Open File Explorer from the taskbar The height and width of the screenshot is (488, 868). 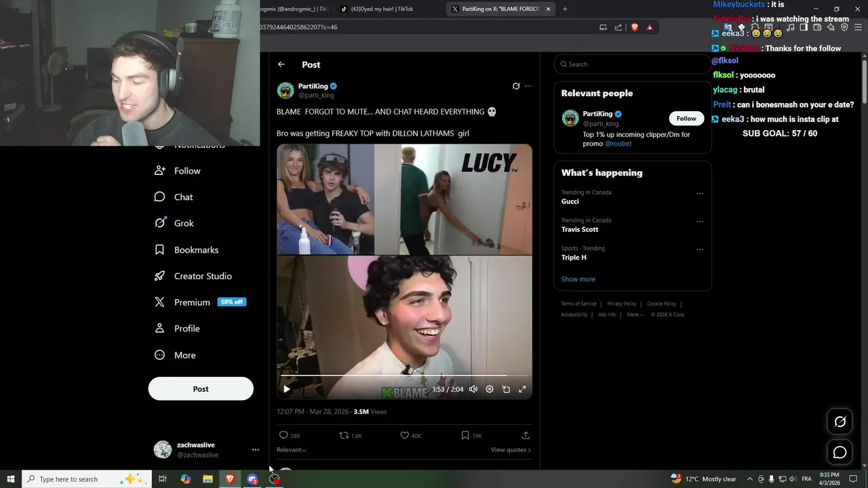208,479
